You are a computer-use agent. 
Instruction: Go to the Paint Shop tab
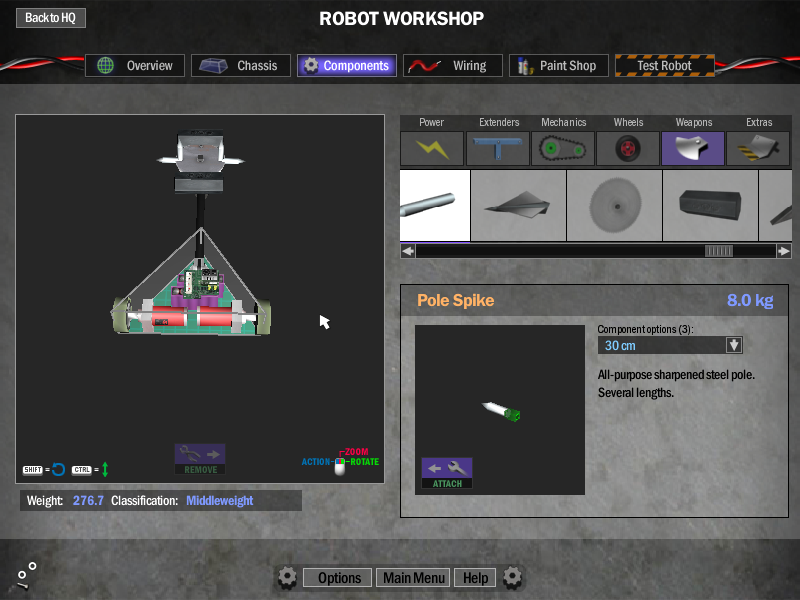point(559,65)
